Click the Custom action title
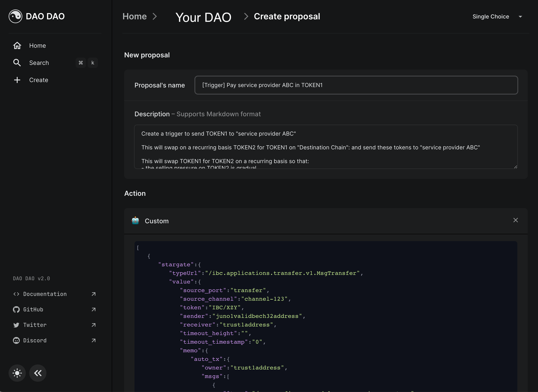The width and height of the screenshot is (538, 392). (x=157, y=221)
